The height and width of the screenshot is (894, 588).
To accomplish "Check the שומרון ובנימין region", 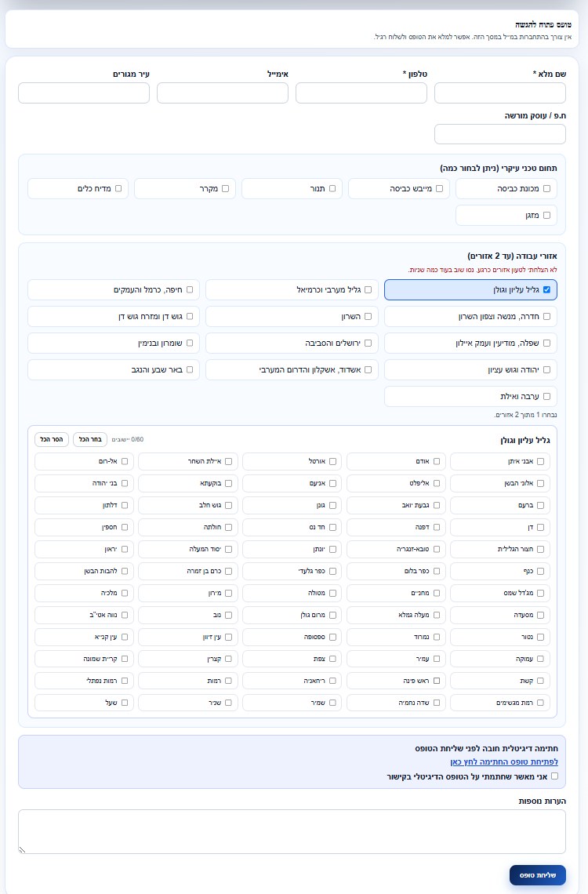I will (x=190, y=343).
